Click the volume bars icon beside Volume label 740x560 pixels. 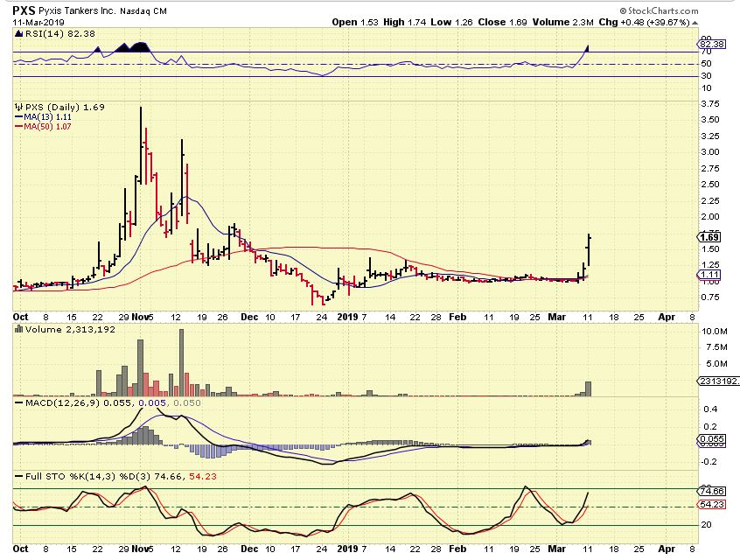coord(19,329)
